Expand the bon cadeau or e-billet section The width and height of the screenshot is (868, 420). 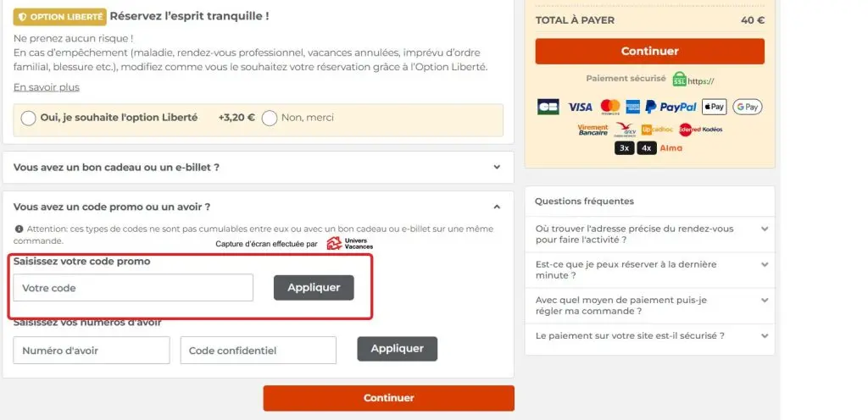coord(258,168)
